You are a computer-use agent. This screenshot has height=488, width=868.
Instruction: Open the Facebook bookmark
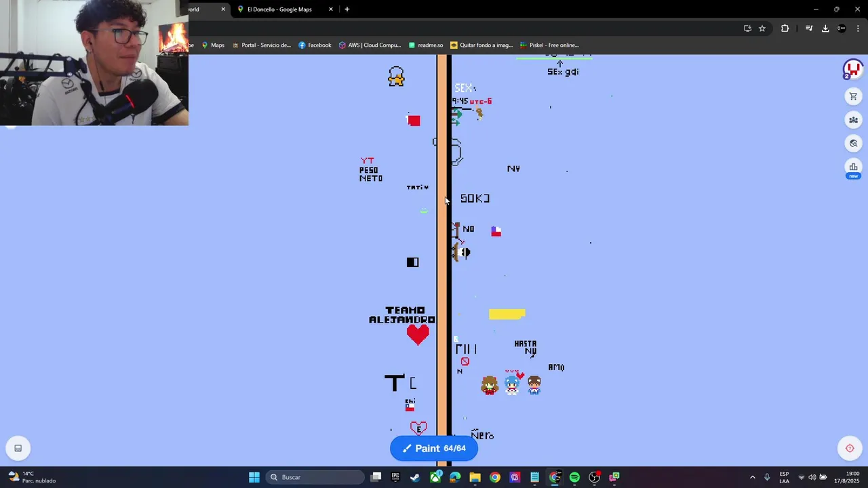coord(315,45)
